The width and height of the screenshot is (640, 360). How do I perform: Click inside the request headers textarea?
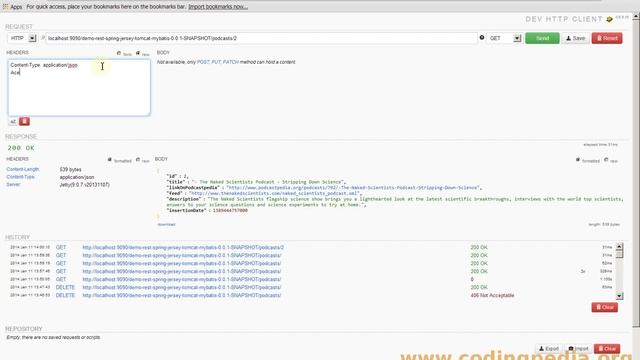79,87
